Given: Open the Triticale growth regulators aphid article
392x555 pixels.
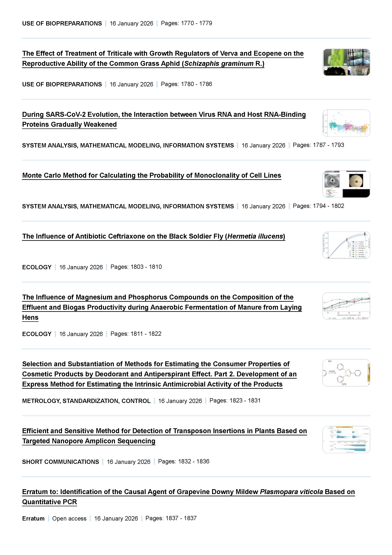Looking at the screenshot, I should tap(163, 53).
